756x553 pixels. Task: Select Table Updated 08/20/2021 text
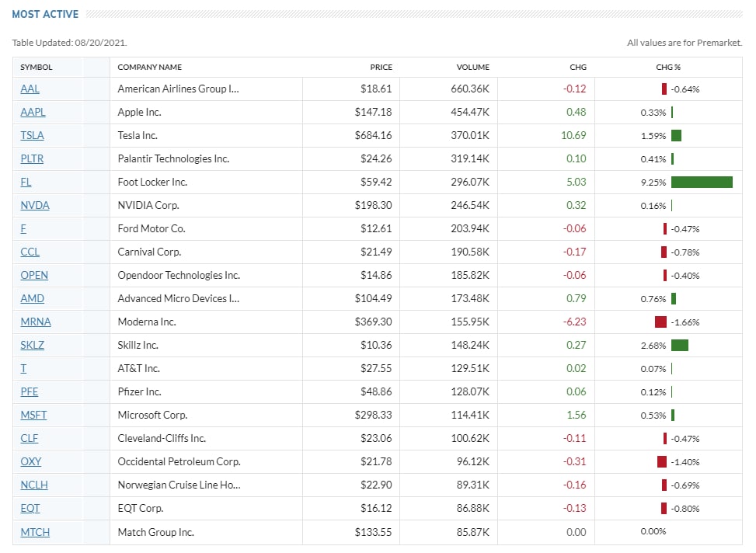coord(69,43)
